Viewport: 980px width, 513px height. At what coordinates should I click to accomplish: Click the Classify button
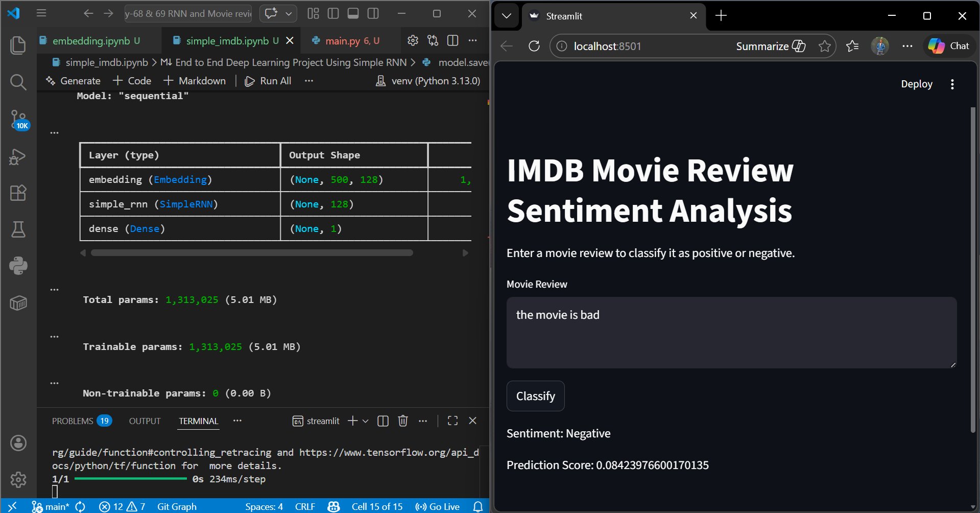tap(535, 396)
